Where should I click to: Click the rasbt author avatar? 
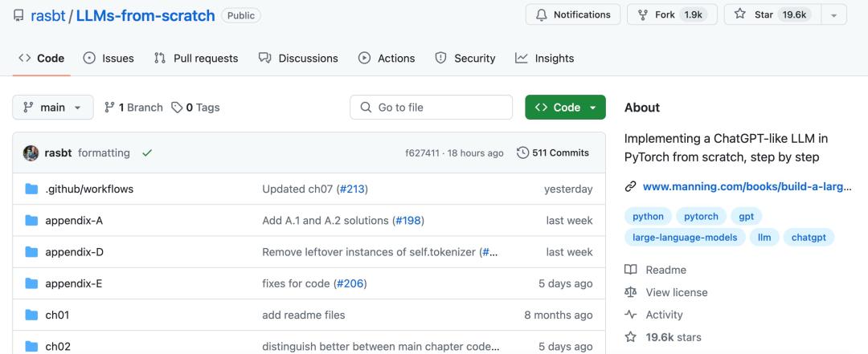tap(31, 153)
